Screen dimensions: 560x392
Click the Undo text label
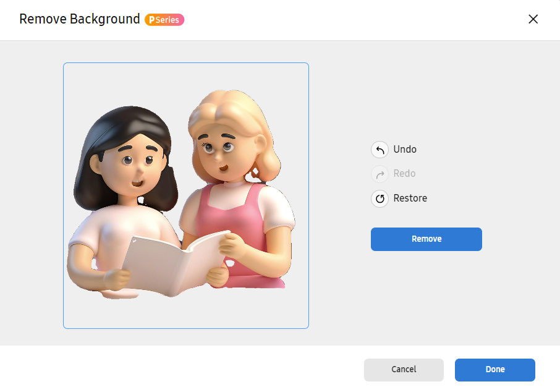pos(405,150)
